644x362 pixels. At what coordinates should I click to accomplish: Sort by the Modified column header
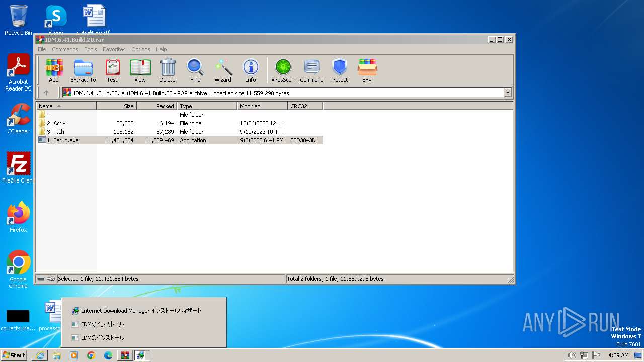263,106
